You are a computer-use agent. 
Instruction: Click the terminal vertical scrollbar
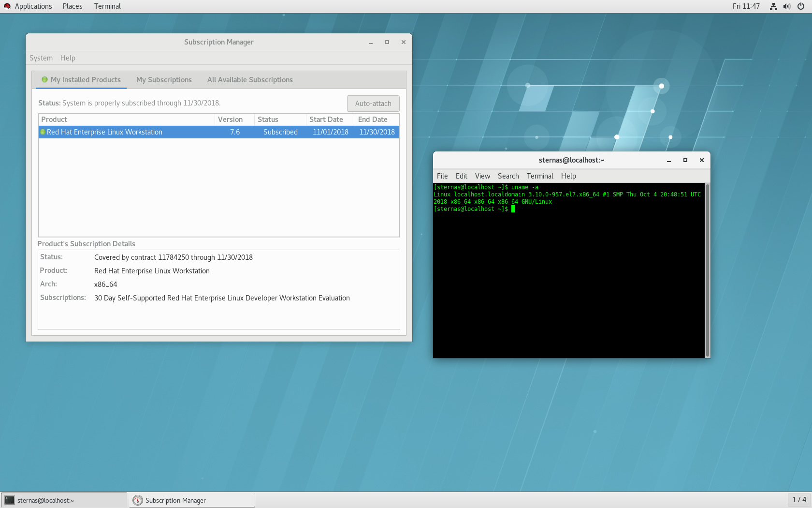click(708, 270)
